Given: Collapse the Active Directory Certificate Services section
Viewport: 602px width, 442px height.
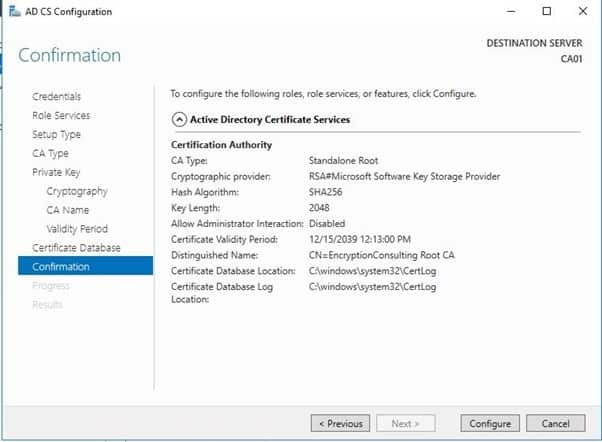Looking at the screenshot, I should (x=179, y=119).
